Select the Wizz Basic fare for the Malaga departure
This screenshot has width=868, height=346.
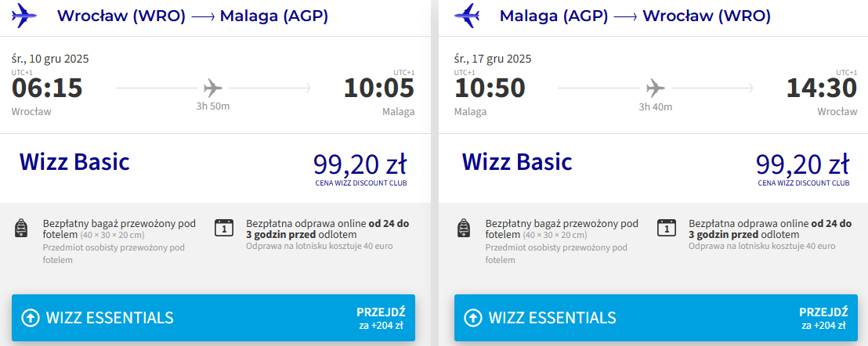[x=517, y=162]
